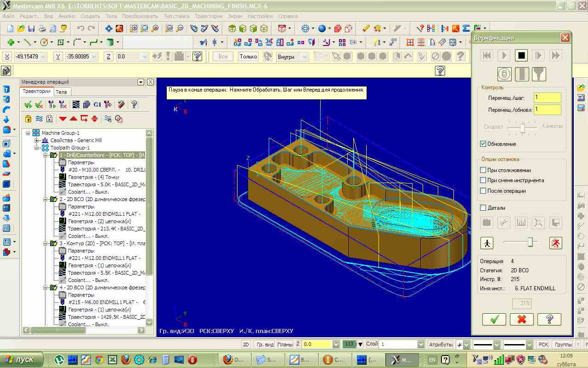Click the G1 post-process icon
The height and width of the screenshot is (368, 588).
(97, 104)
